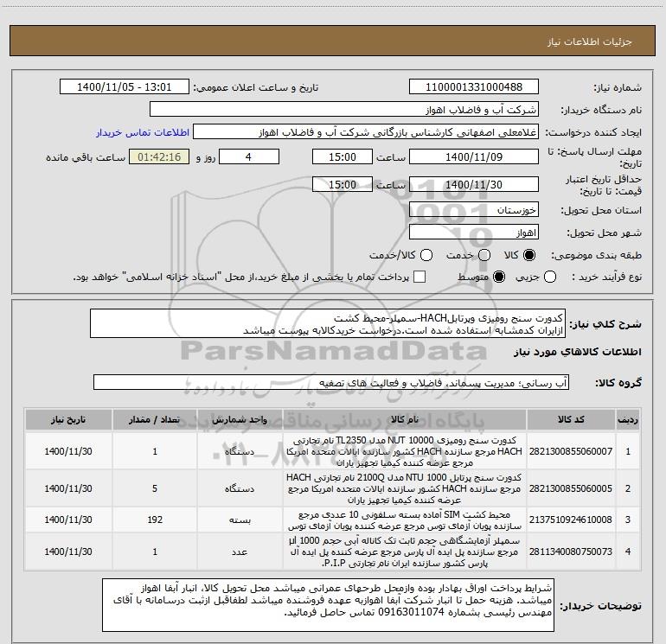
Task: Click the کد کالا column header
Action: pos(571,420)
